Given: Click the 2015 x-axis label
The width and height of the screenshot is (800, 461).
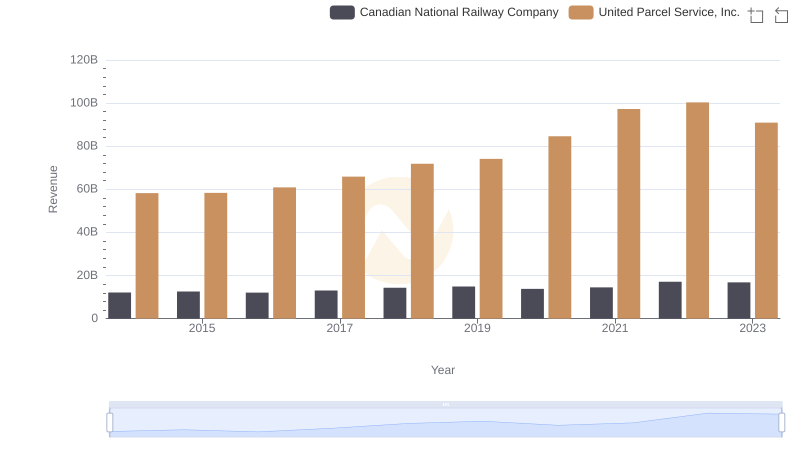Looking at the screenshot, I should coord(202,328).
